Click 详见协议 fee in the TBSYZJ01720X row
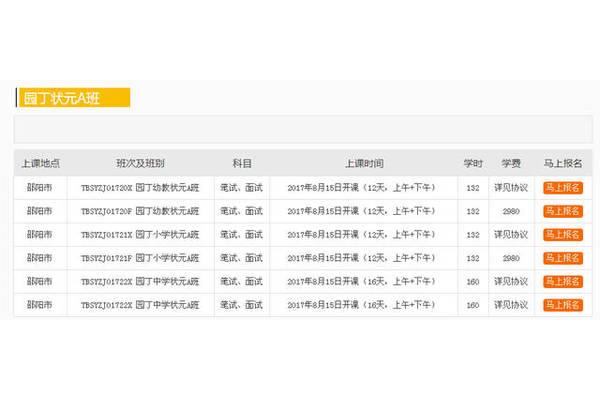600x400 pixels. click(x=511, y=188)
